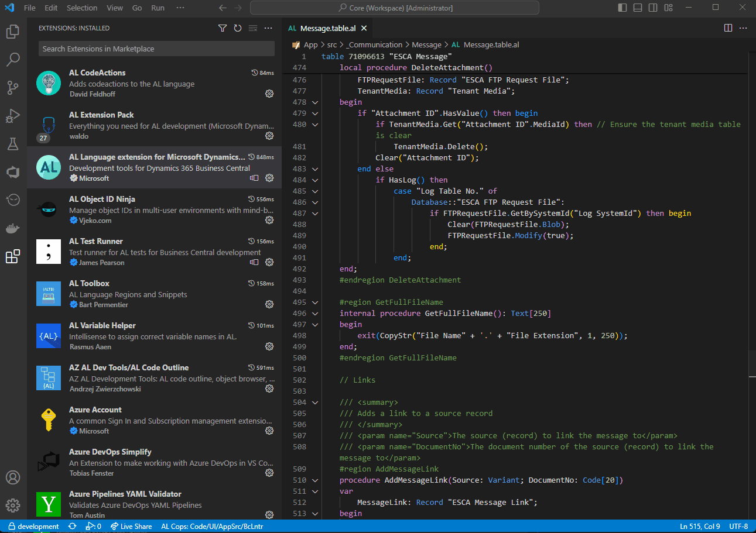Open manage gear for Azure Account
The width and height of the screenshot is (756, 533).
269,431
